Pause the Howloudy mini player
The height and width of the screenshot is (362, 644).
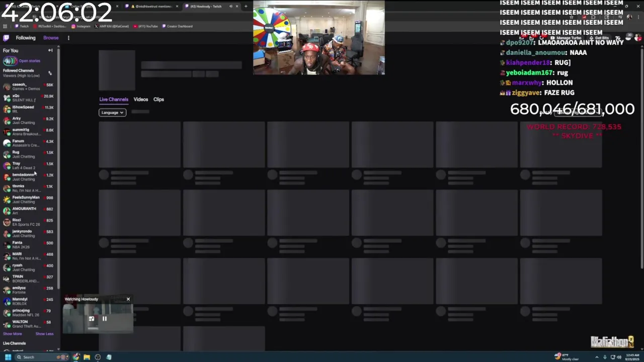coord(105,319)
